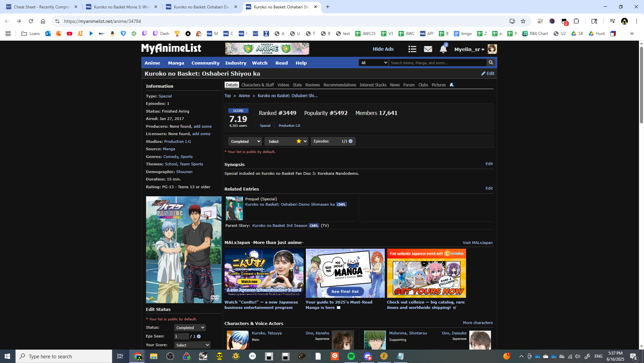Switch to Cheat Sheet browser tab
This screenshot has width=644, height=363.
42,7
